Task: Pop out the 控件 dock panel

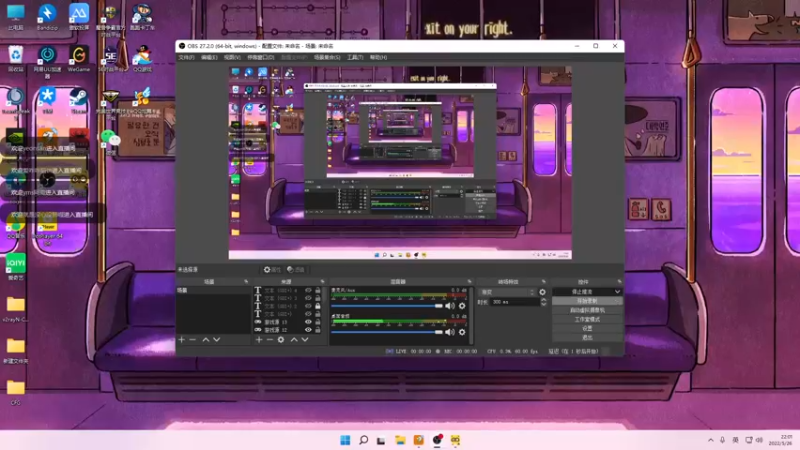Action: click(619, 282)
